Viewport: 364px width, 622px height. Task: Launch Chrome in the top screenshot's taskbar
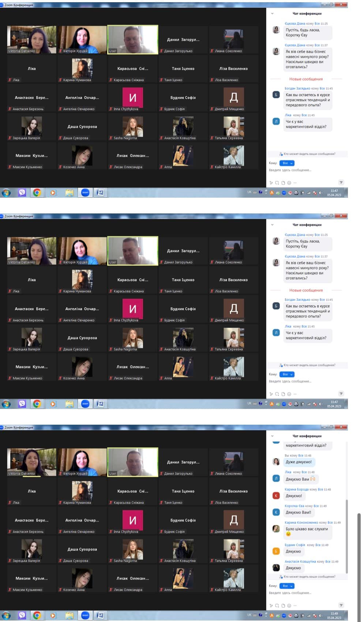tap(37, 193)
